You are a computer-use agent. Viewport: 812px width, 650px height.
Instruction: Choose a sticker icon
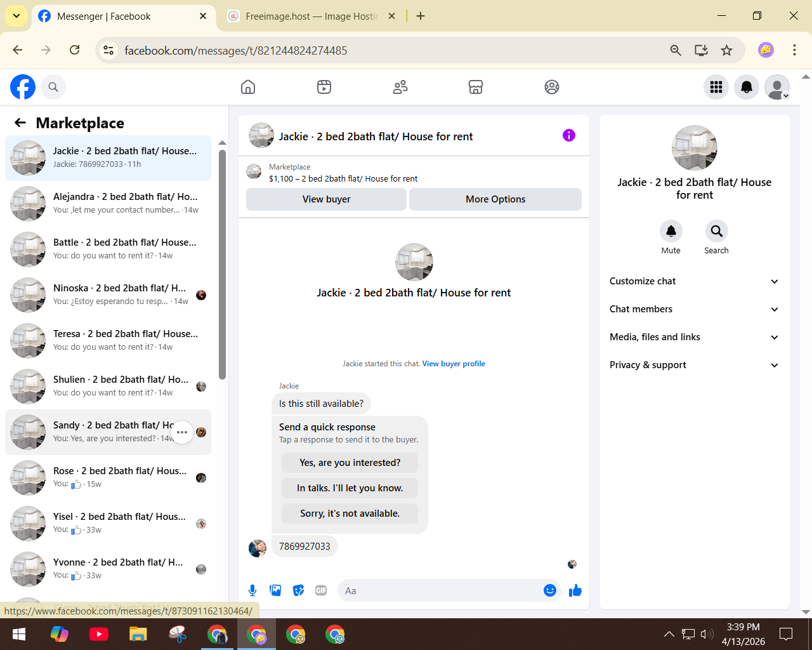point(298,591)
